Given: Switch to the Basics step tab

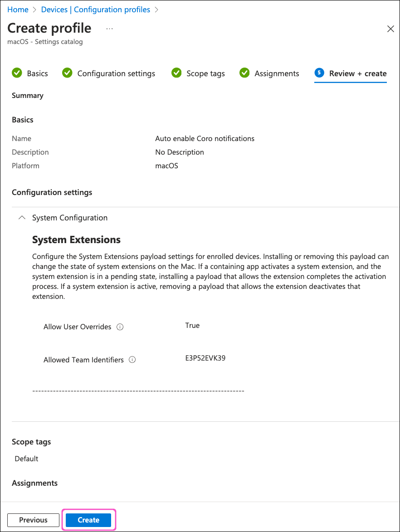Looking at the screenshot, I should pos(37,73).
